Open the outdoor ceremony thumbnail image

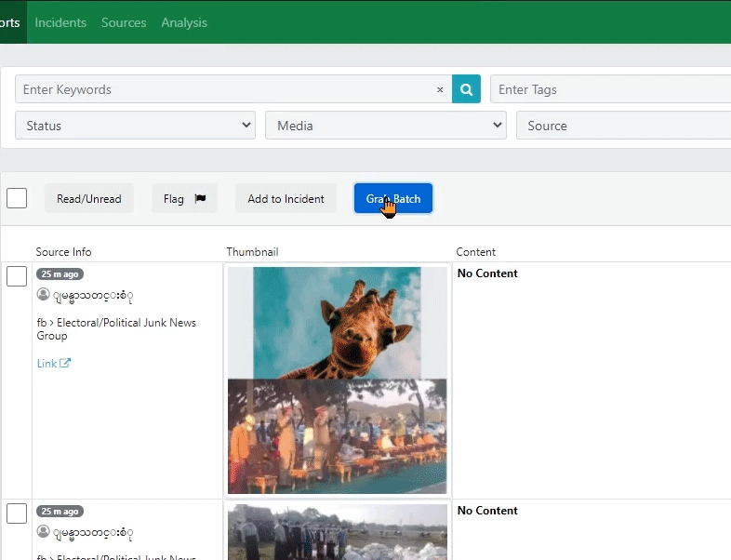coord(337,436)
